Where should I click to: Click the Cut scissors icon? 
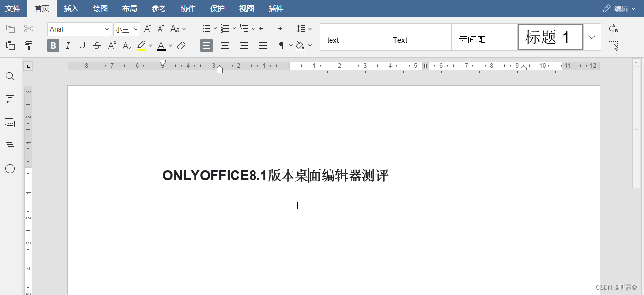pos(29,29)
